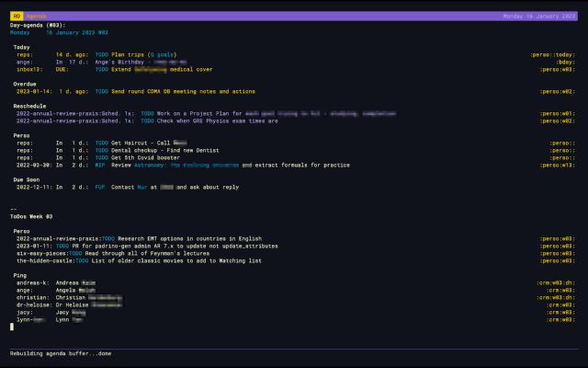Select the Overdue section heading

pos(27,84)
